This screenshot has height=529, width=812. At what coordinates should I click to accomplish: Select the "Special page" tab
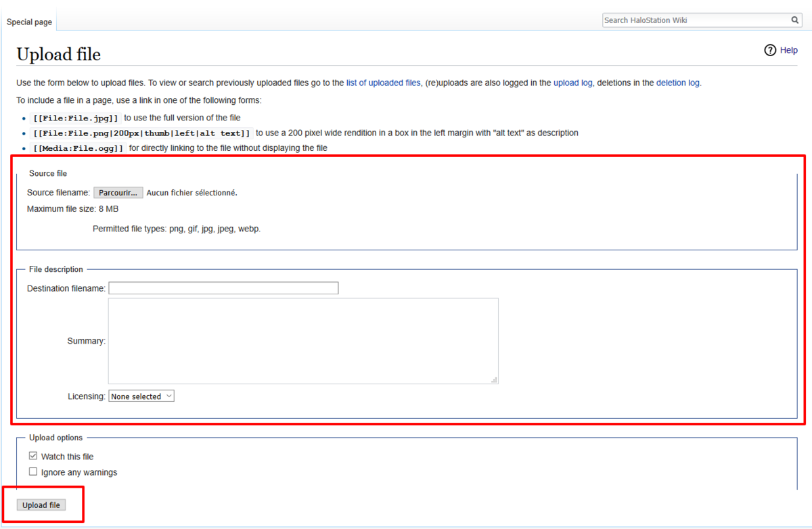29,22
